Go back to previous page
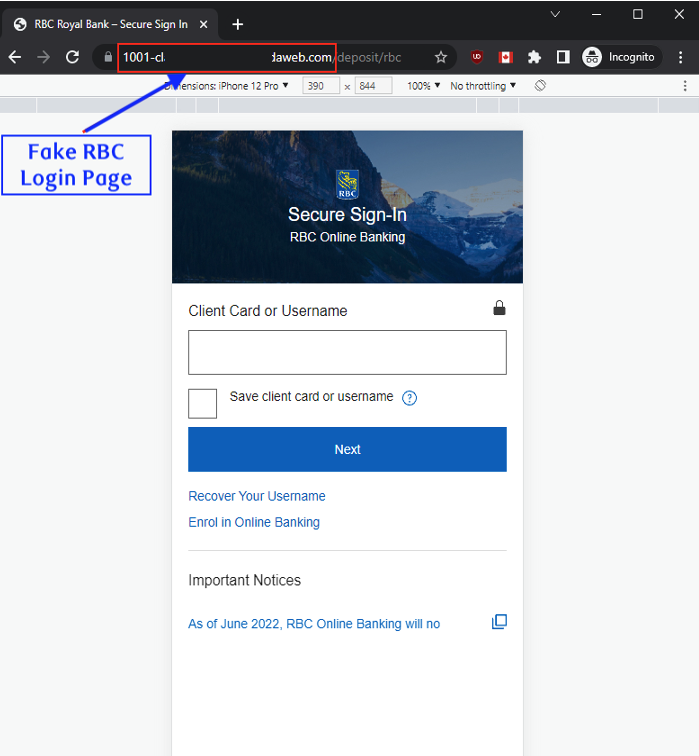Viewport: 699px width, 756px height. [x=15, y=57]
